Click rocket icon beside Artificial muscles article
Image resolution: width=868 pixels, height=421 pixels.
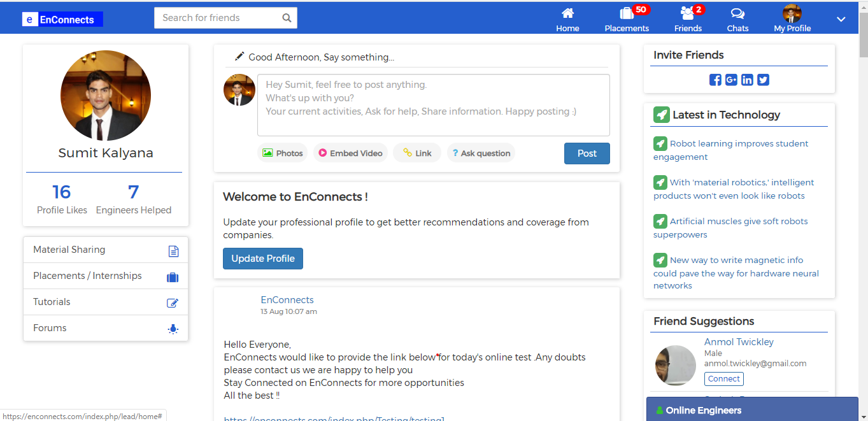(x=660, y=222)
